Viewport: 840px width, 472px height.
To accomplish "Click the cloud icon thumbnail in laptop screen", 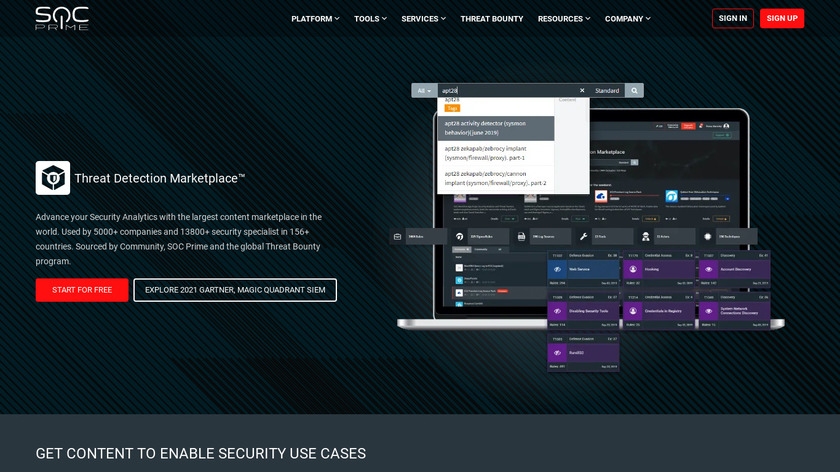I will click(601, 197).
